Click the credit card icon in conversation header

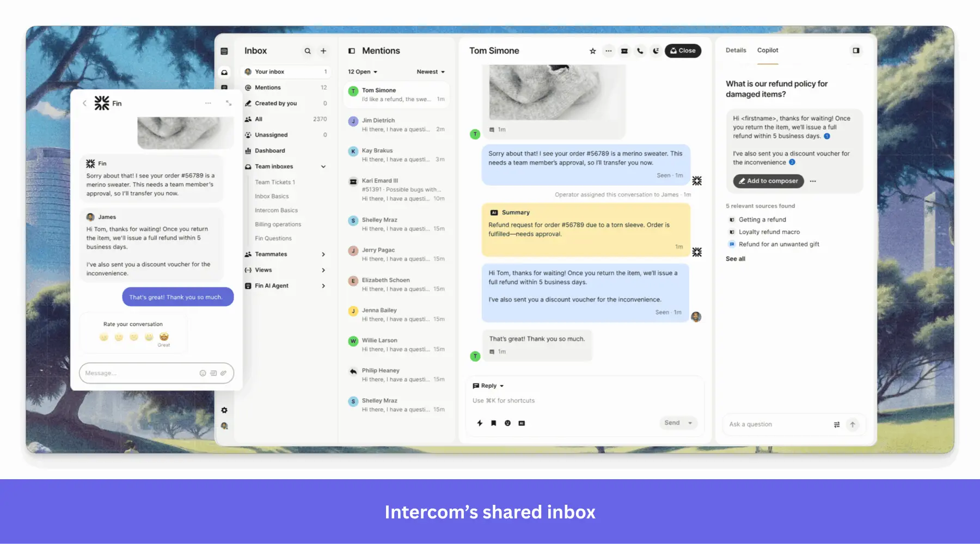tap(624, 51)
